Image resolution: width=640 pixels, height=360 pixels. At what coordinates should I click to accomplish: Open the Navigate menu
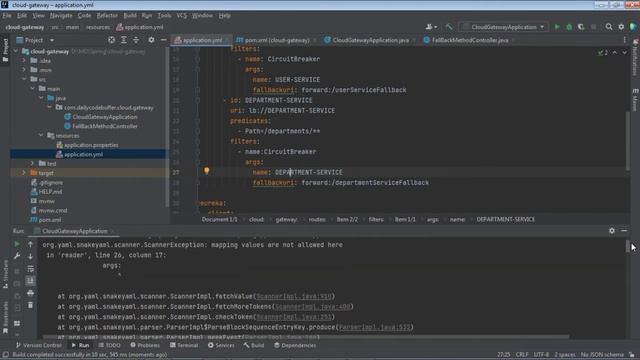(x=61, y=16)
